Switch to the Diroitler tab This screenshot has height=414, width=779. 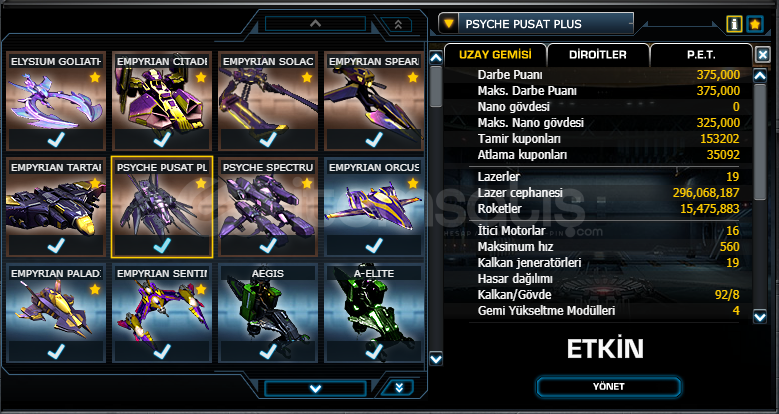(x=598, y=55)
